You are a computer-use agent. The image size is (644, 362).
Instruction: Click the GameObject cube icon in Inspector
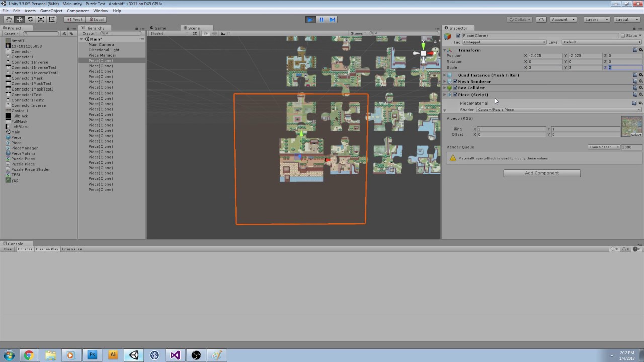click(448, 36)
